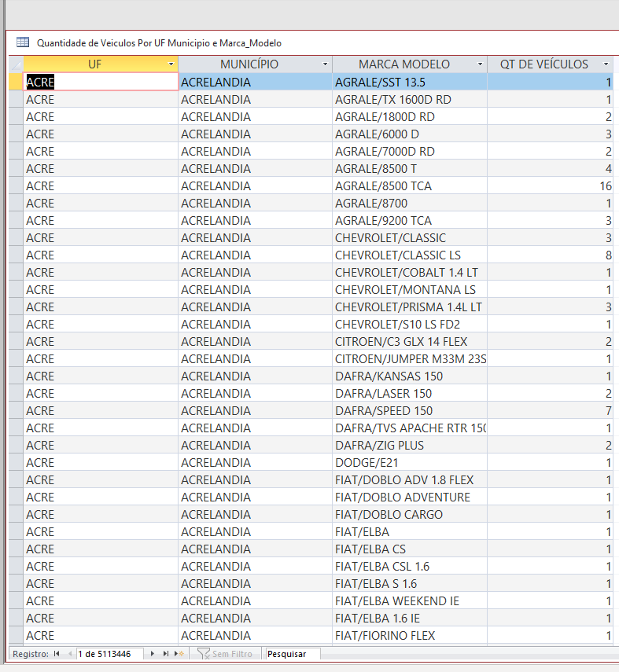The height and width of the screenshot is (672, 619).
Task: Click quantity 4 in AGRALE/8500 T row
Action: 550,168
